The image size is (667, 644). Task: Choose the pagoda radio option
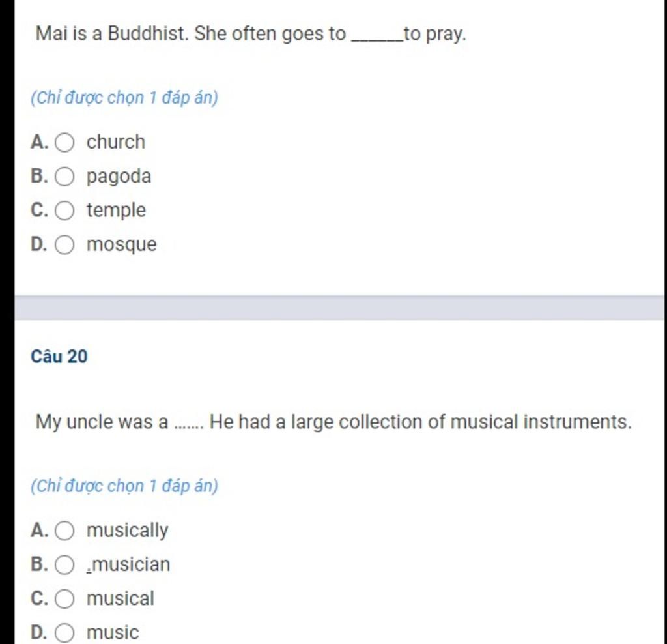64,176
